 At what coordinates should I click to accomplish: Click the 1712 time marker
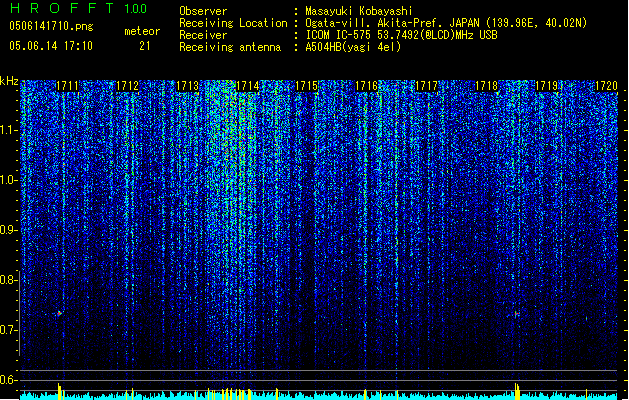point(127,86)
